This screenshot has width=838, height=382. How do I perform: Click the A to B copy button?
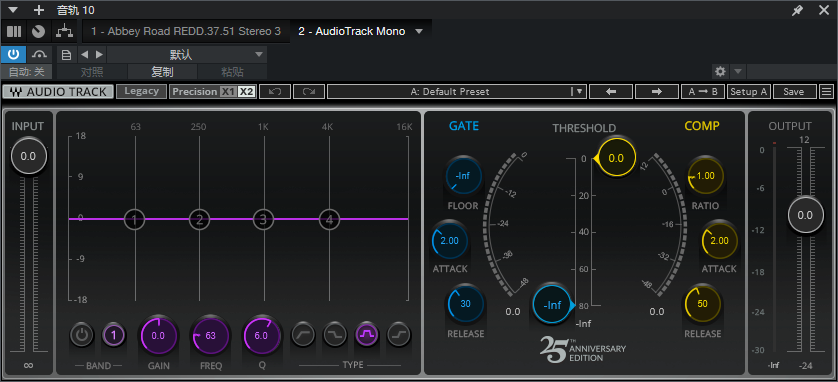[x=703, y=92]
